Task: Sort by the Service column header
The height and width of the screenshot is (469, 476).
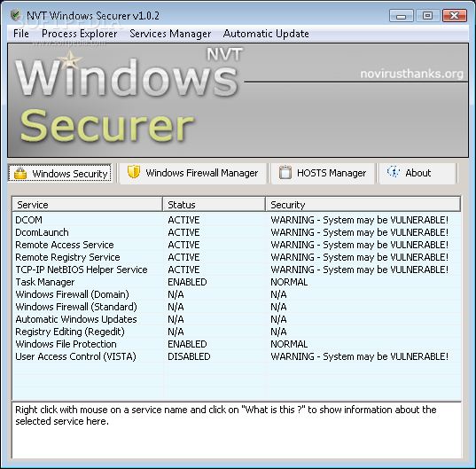Action: click(87, 204)
